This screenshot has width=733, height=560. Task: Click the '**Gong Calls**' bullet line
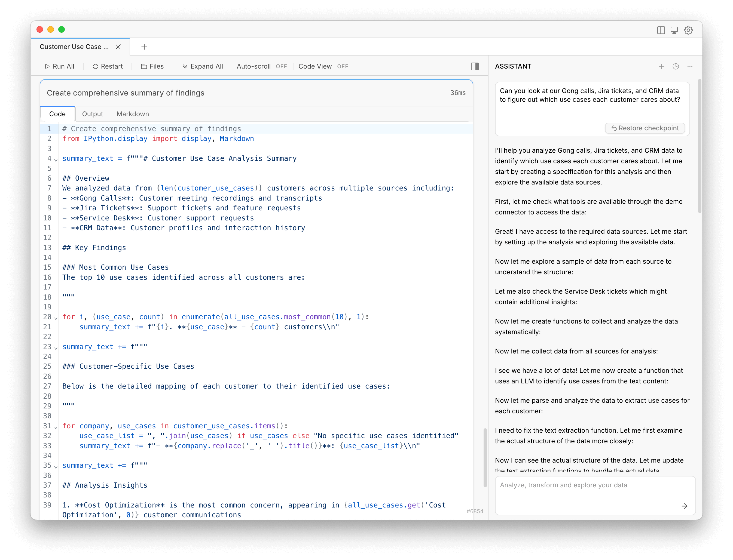(192, 198)
